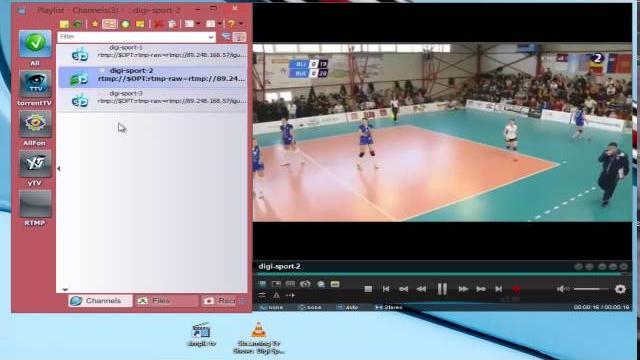Click the green up-arrow playlist toolbar icon
Image resolution: width=640 pixels, height=360 pixels.
78,24
